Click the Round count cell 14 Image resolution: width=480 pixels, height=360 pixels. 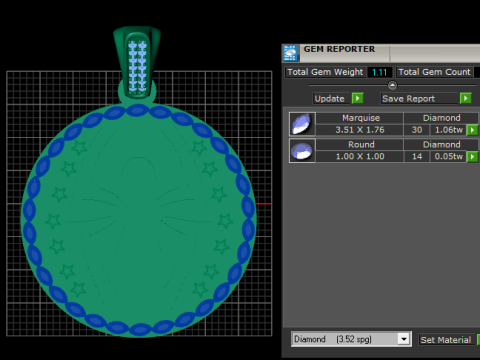click(417, 156)
